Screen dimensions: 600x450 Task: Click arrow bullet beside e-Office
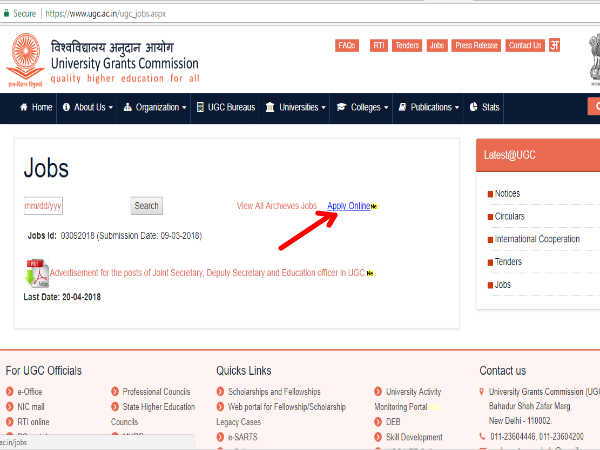coord(10,391)
